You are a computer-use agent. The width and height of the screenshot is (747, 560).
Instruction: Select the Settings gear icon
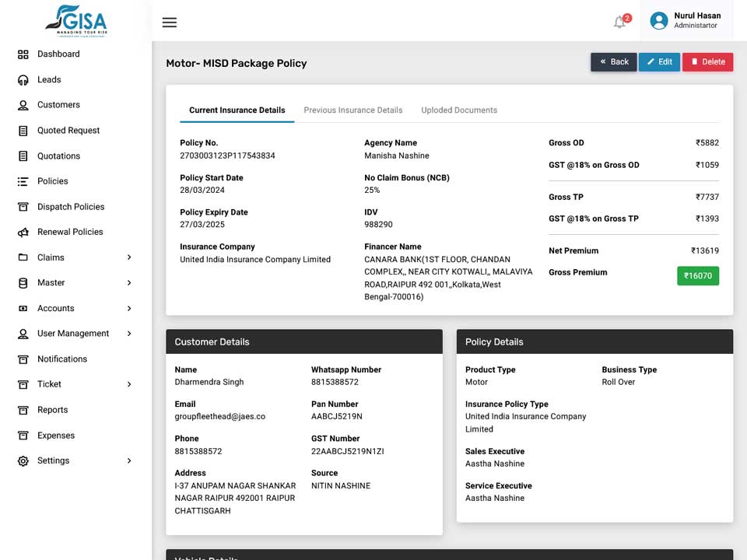23,461
